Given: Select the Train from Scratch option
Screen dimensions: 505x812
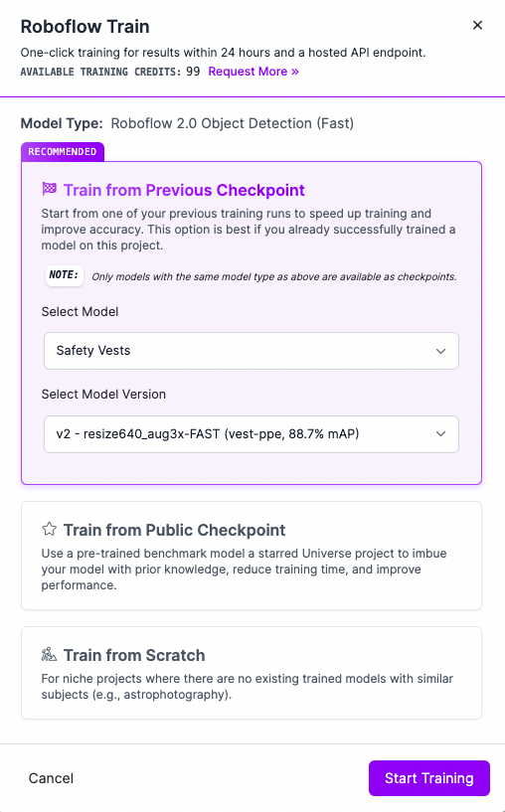Looking at the screenshot, I should point(252,673).
